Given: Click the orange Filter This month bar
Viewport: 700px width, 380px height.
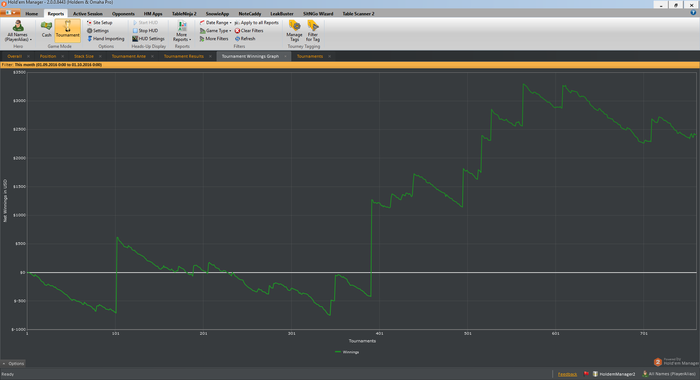Looking at the screenshot, I should [350, 65].
